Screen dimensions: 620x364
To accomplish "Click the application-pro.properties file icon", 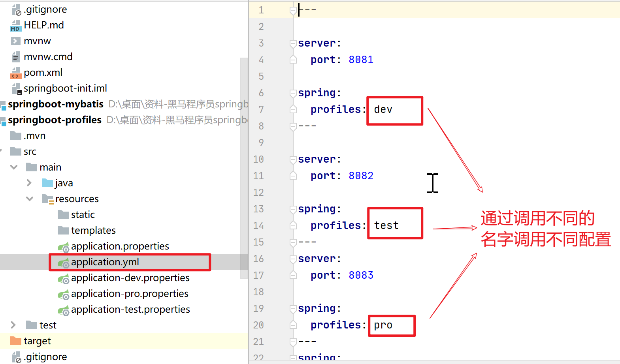I will 64,295.
